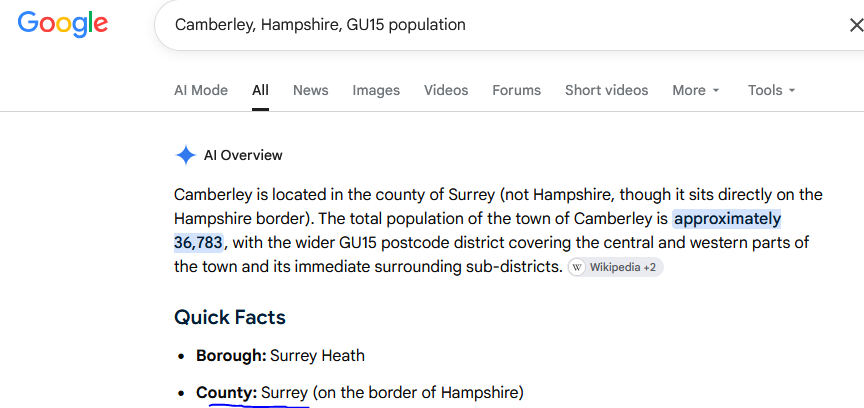Screen dimensions: 864x408
Task: Click the AI Overview sparkle icon
Action: [x=186, y=155]
